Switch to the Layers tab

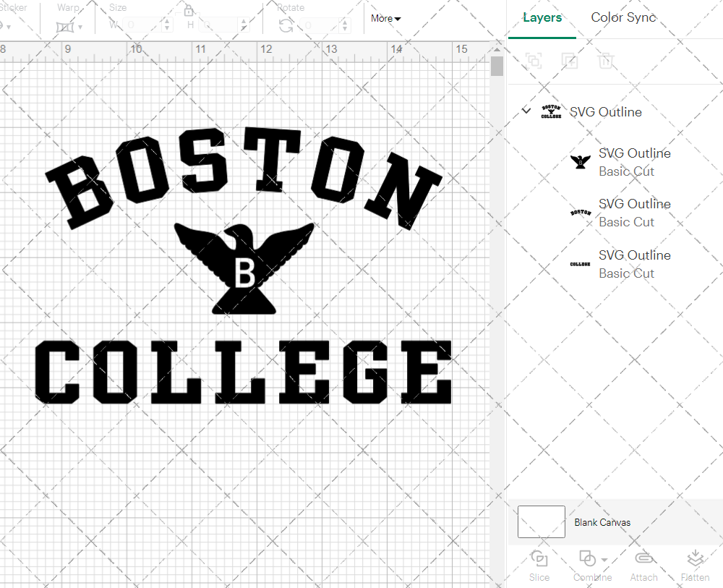(x=542, y=17)
